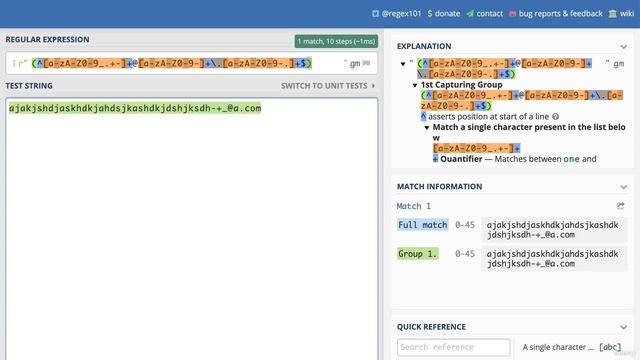Collapse the 1st Capturing Group node

(415, 85)
